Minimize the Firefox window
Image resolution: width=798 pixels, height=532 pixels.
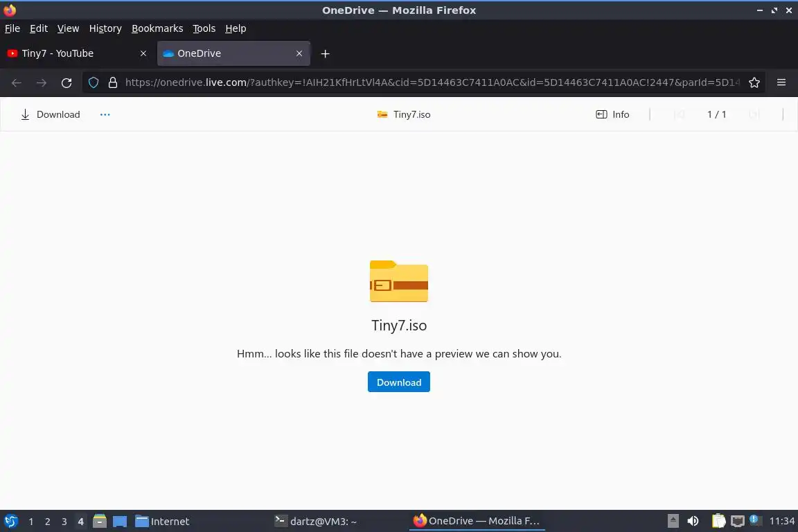760,10
